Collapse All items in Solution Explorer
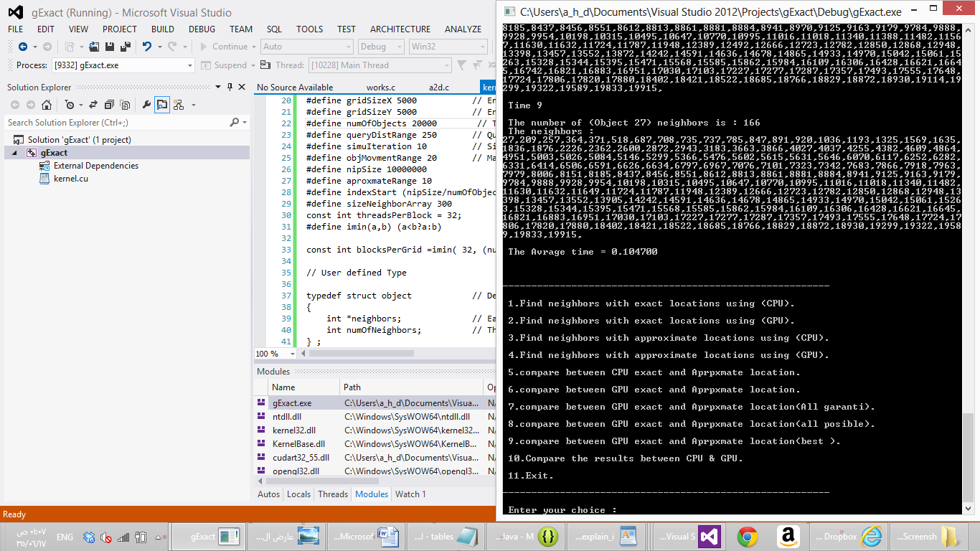980x551 pixels. point(108,105)
